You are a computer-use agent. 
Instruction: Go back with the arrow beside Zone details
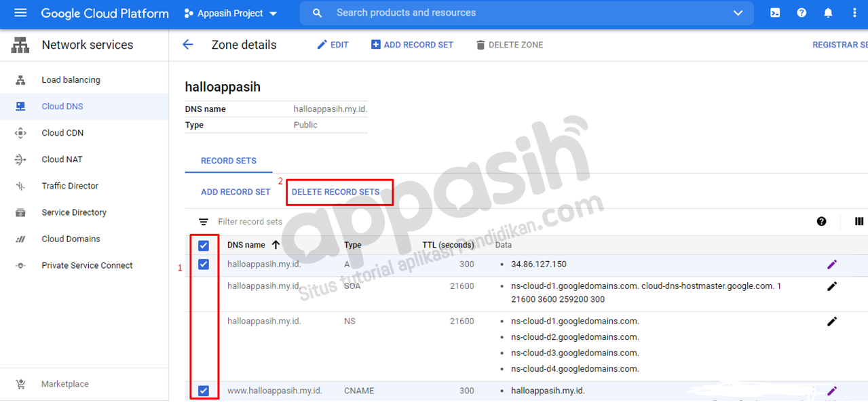click(x=188, y=45)
